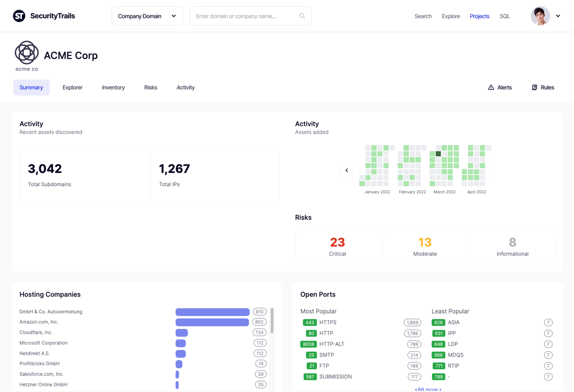Open the Activity tab

[186, 87]
